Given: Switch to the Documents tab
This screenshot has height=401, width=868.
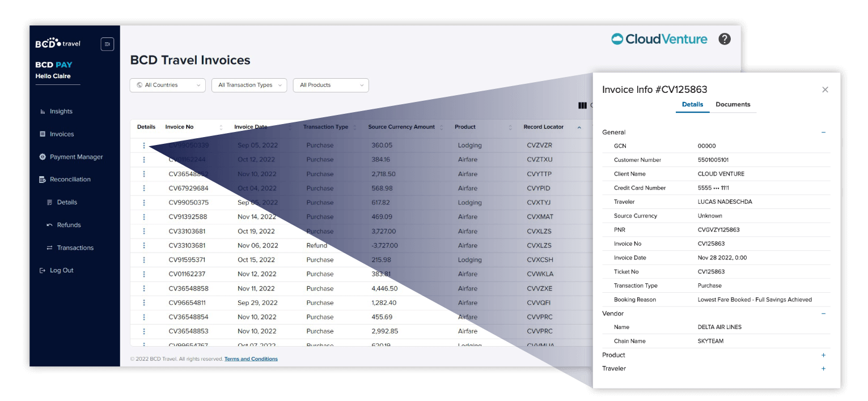Looking at the screenshot, I should click(732, 105).
